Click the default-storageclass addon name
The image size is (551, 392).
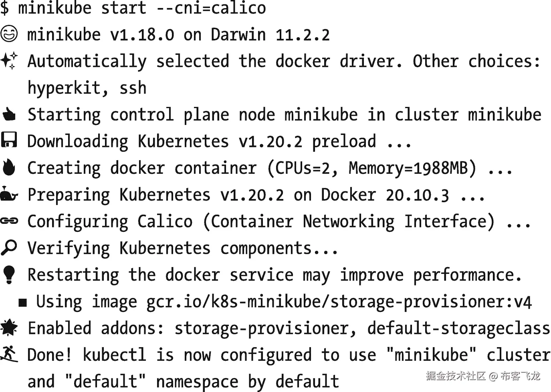pyautogui.click(x=459, y=328)
